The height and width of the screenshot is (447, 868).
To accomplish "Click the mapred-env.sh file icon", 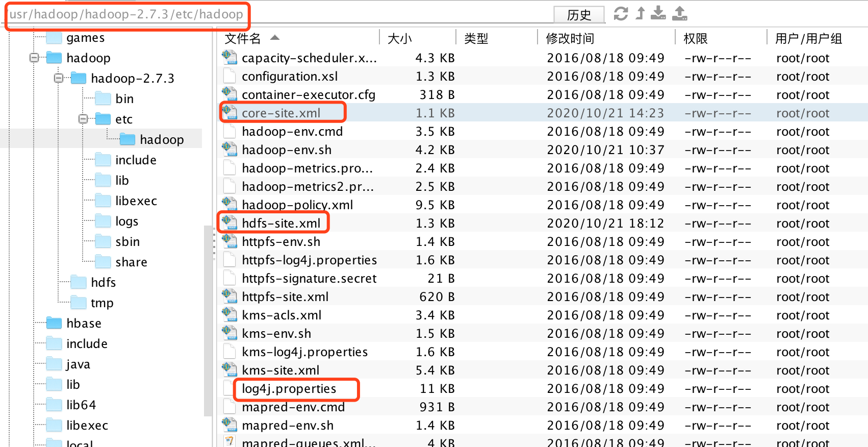I will (229, 425).
